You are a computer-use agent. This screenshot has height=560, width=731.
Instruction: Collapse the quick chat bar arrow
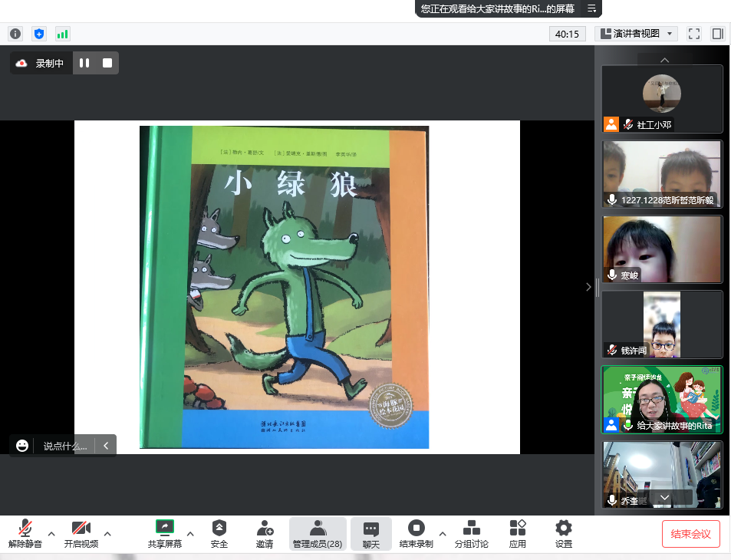click(106, 446)
